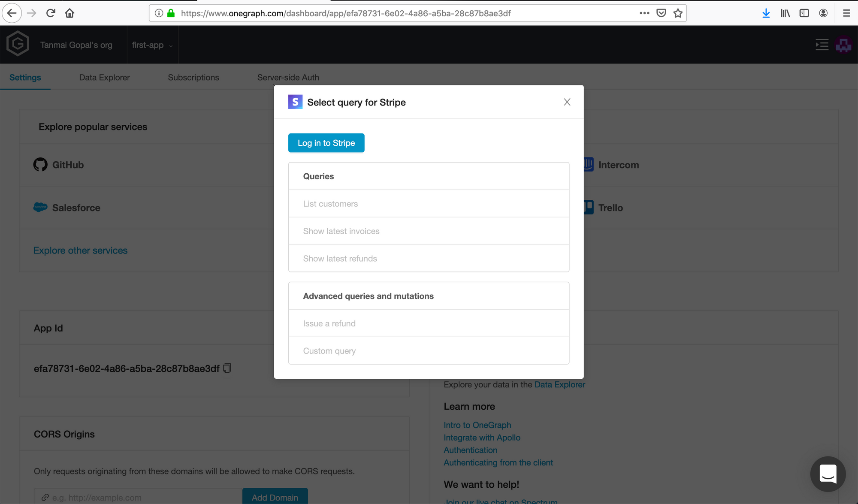The image size is (858, 504).
Task: Click the Add Domain button
Action: point(275,497)
